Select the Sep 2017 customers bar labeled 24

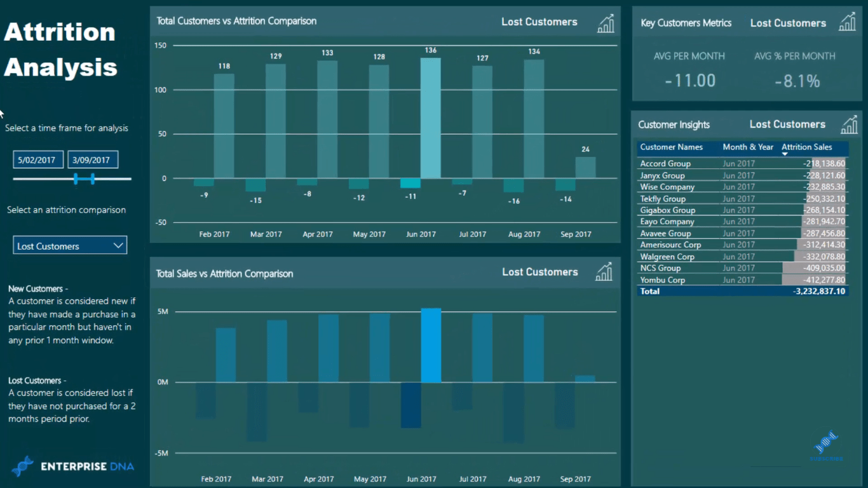coord(585,168)
